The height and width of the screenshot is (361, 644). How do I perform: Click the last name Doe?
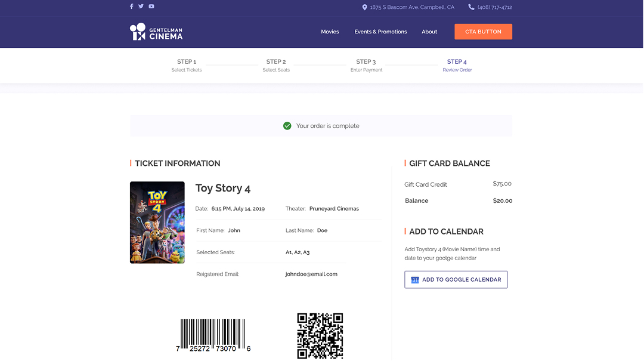322,231
